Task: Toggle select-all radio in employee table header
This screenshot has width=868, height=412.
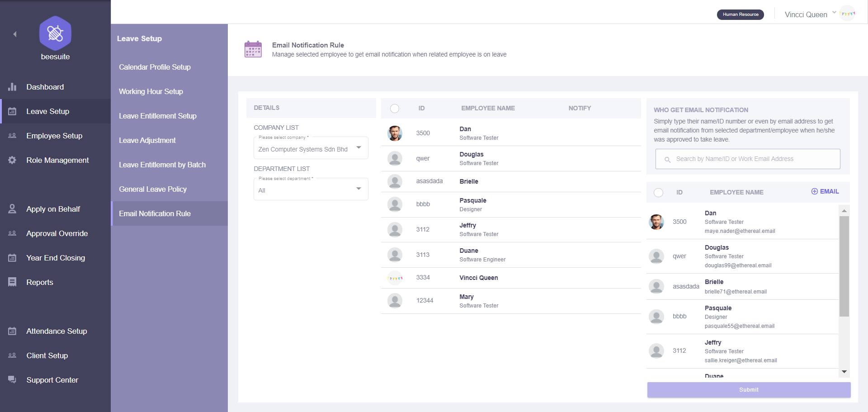Action: [395, 109]
